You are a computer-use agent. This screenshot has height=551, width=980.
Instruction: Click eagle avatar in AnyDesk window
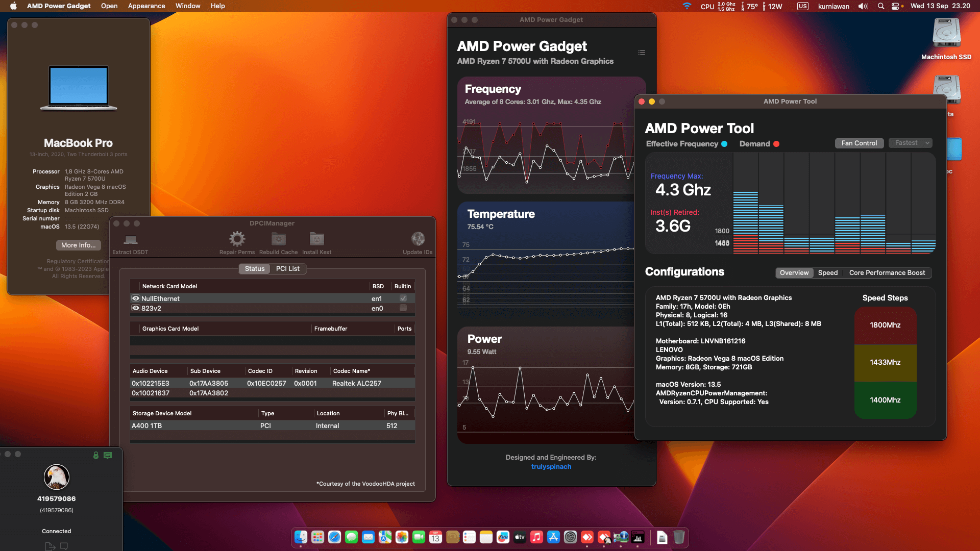click(57, 477)
